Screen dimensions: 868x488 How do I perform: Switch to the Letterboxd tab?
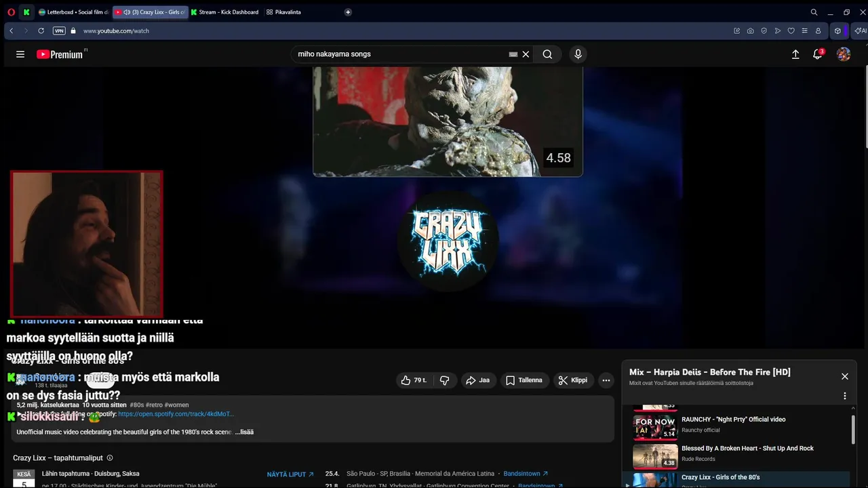pyautogui.click(x=73, y=12)
